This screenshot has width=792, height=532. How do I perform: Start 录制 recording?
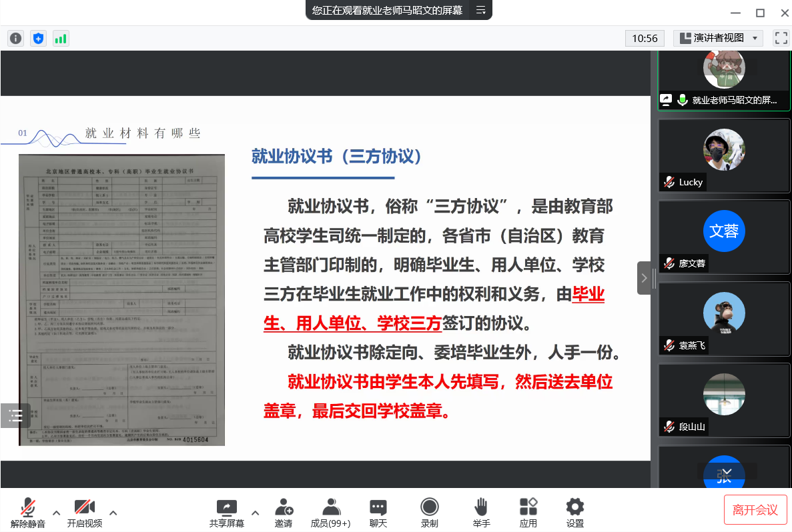tap(430, 513)
